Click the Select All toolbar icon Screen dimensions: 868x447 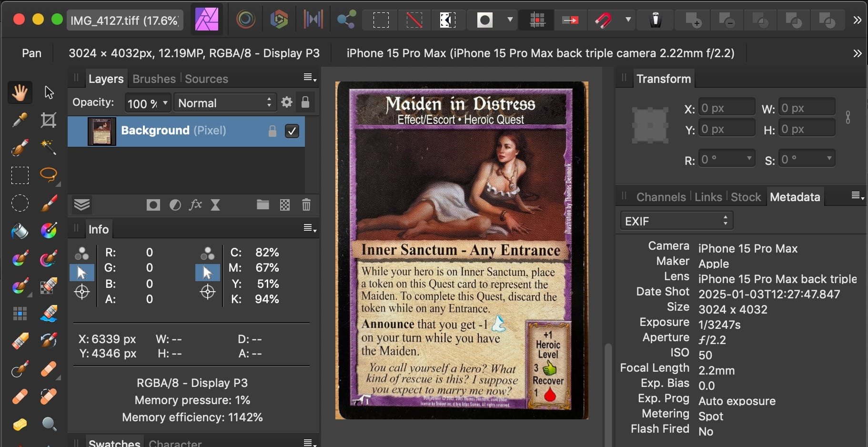click(381, 20)
